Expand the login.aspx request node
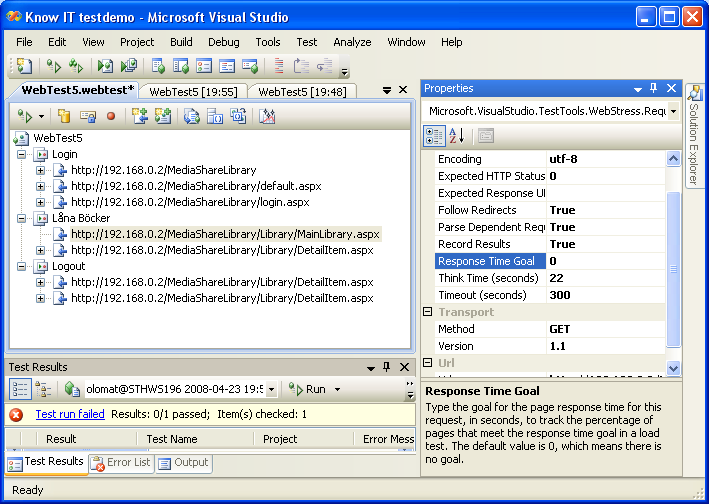 (x=40, y=202)
